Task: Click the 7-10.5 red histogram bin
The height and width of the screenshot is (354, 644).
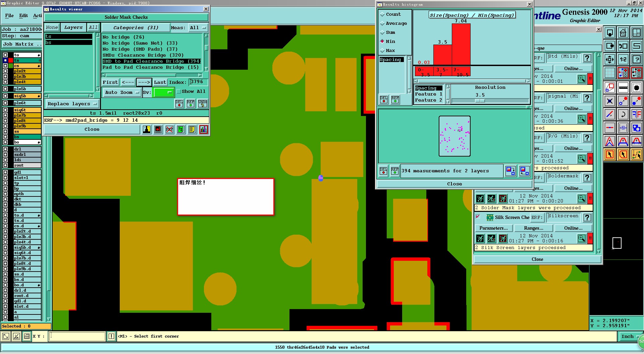Action: click(x=461, y=71)
